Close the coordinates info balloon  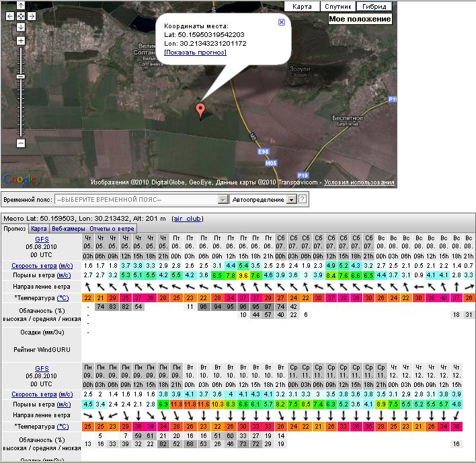coord(282,22)
